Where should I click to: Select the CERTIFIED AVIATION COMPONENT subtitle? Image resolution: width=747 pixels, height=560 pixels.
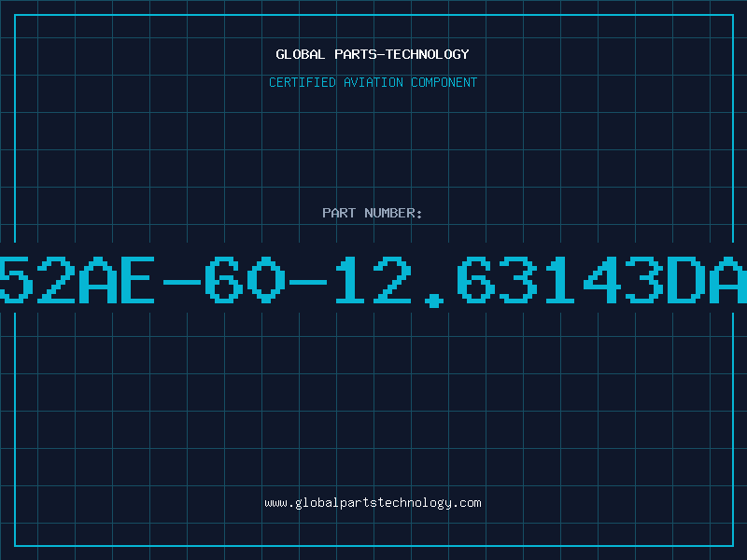click(x=373, y=82)
